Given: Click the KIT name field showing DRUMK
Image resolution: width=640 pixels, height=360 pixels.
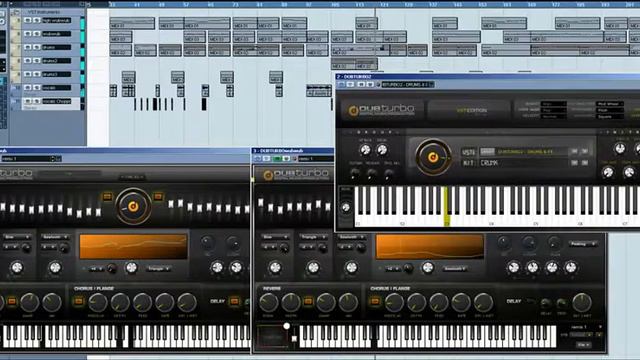Looking at the screenshot, I should 523,163.
